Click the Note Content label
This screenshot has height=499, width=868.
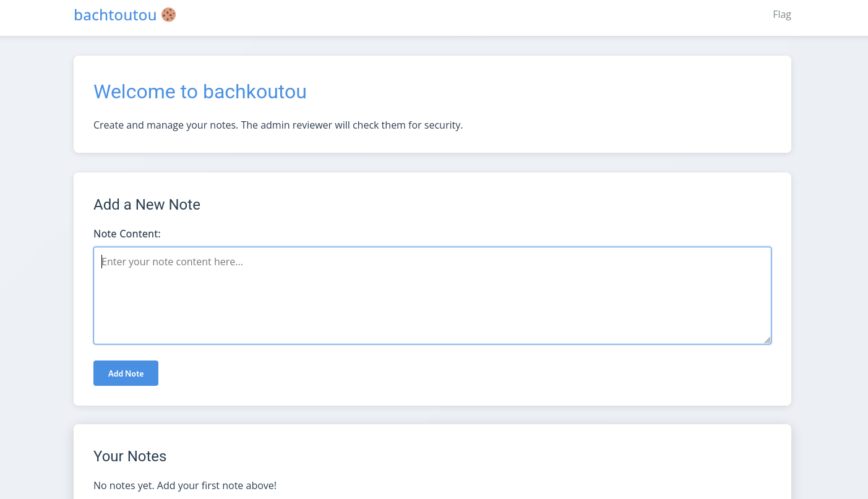tap(127, 234)
